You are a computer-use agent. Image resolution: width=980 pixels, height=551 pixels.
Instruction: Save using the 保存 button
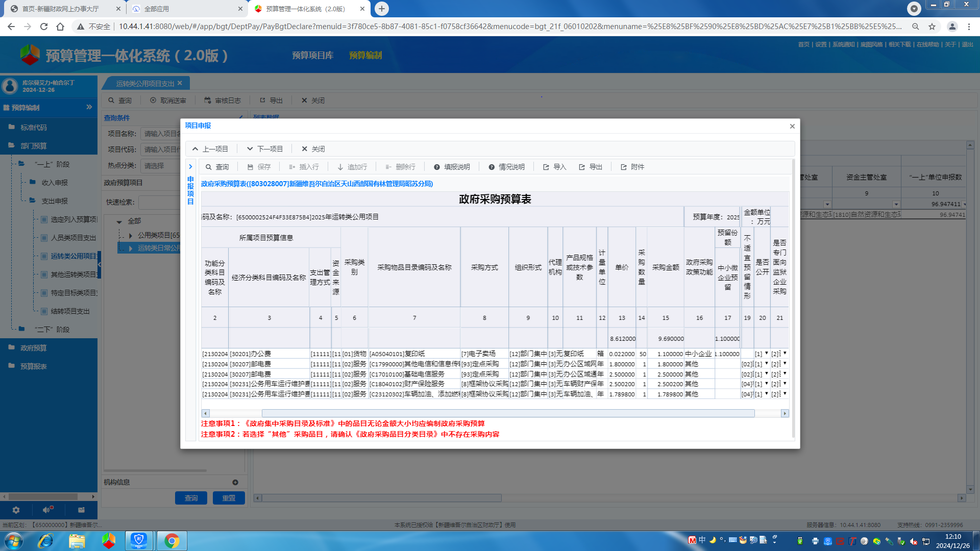click(x=259, y=167)
